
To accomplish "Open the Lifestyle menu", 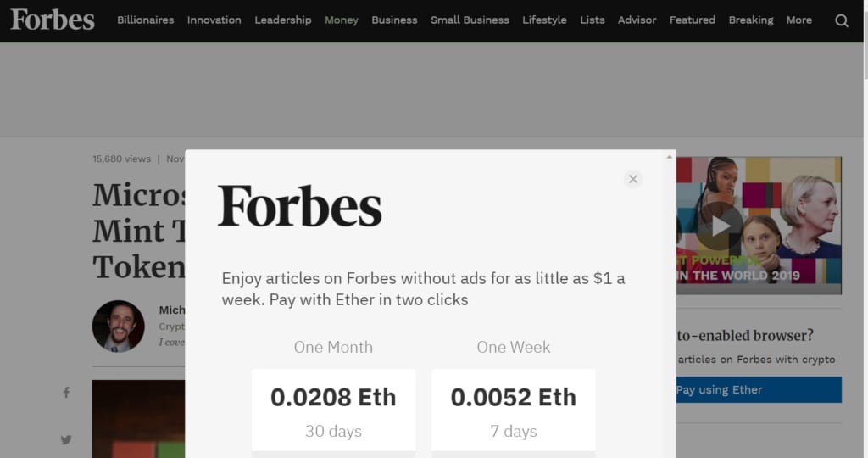I will tap(544, 20).
